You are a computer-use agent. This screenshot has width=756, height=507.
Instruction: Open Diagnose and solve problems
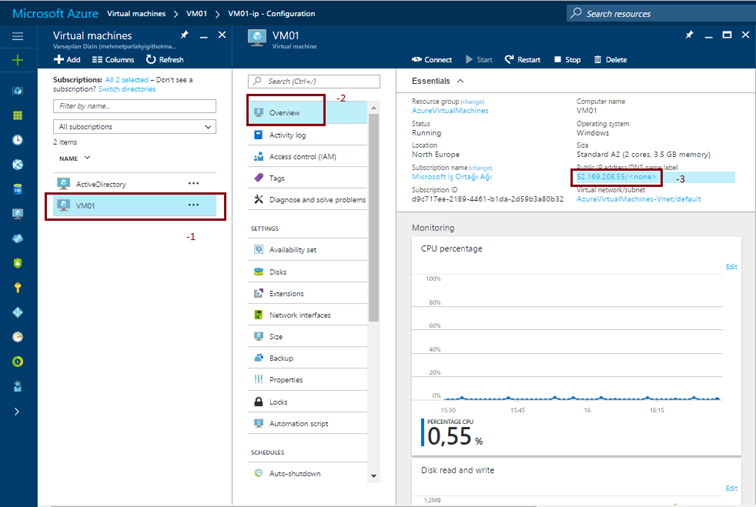click(308, 200)
